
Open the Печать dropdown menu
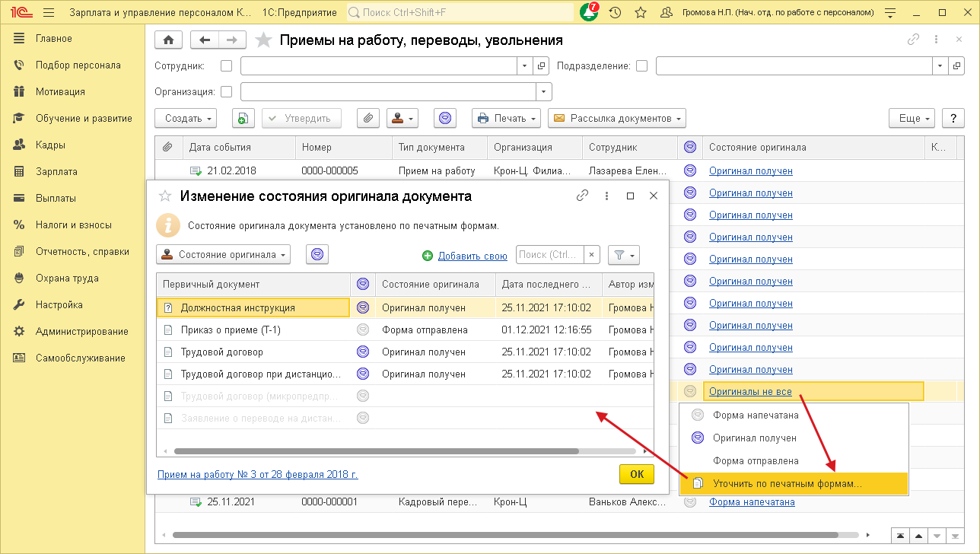[506, 118]
